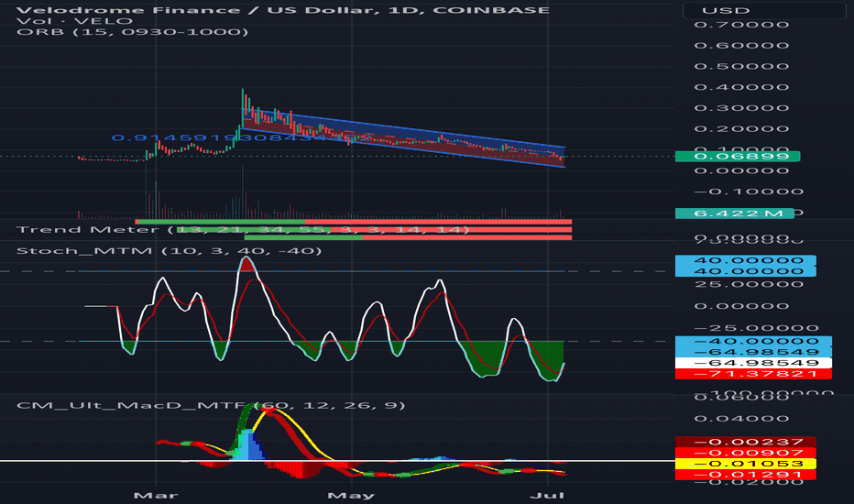Click the 0.70000 price axis label
Viewport: 854px width, 504px height.
742,25
